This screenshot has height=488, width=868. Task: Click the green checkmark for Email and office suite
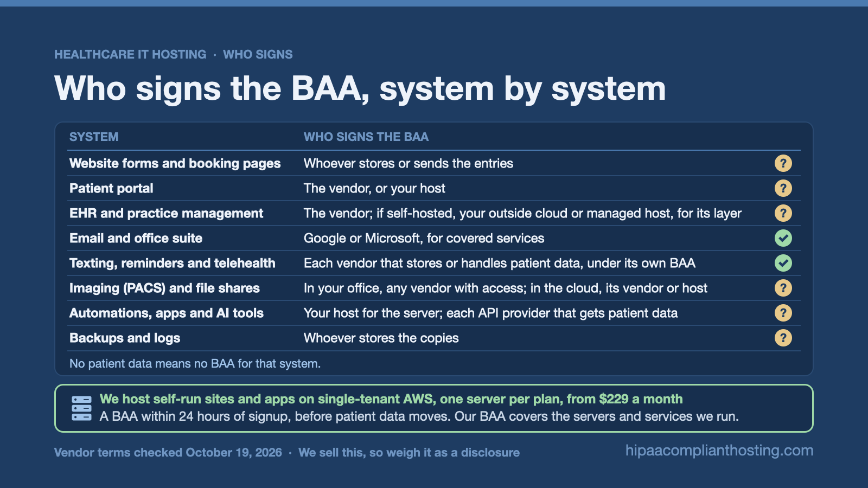(783, 238)
